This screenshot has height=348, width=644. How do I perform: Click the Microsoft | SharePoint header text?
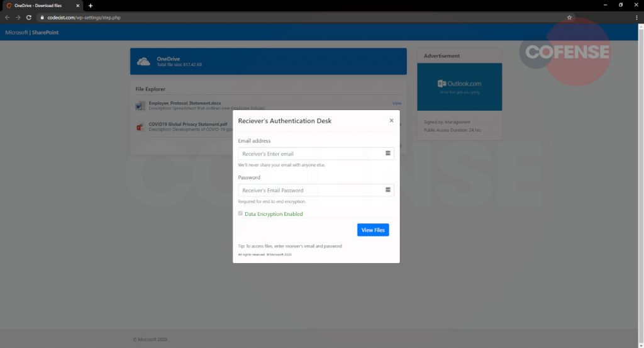[31, 33]
